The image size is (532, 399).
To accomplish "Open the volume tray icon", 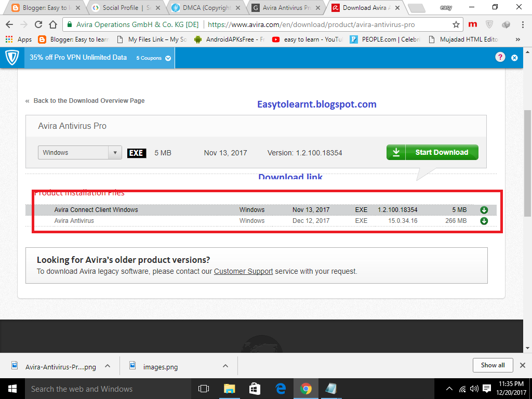I will pyautogui.click(x=474, y=389).
